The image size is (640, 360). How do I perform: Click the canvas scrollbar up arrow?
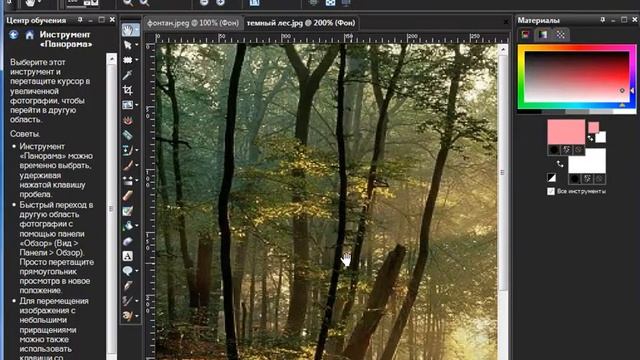click(x=502, y=49)
